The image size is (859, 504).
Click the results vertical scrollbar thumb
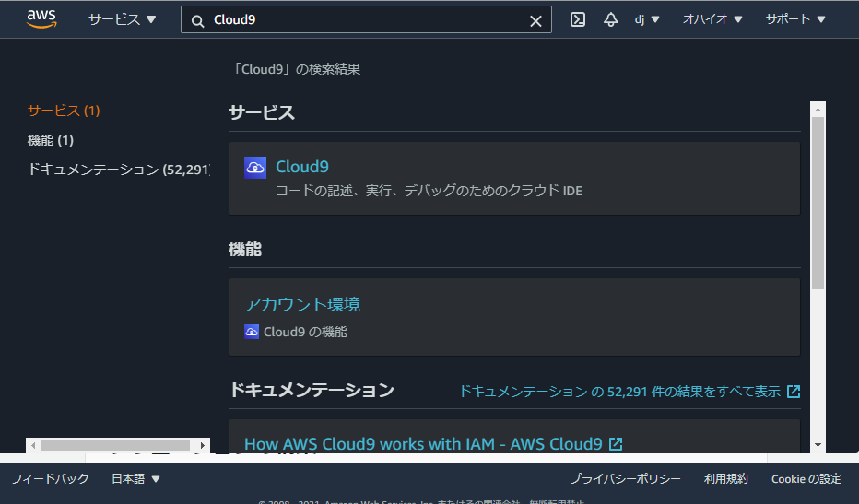[x=818, y=203]
